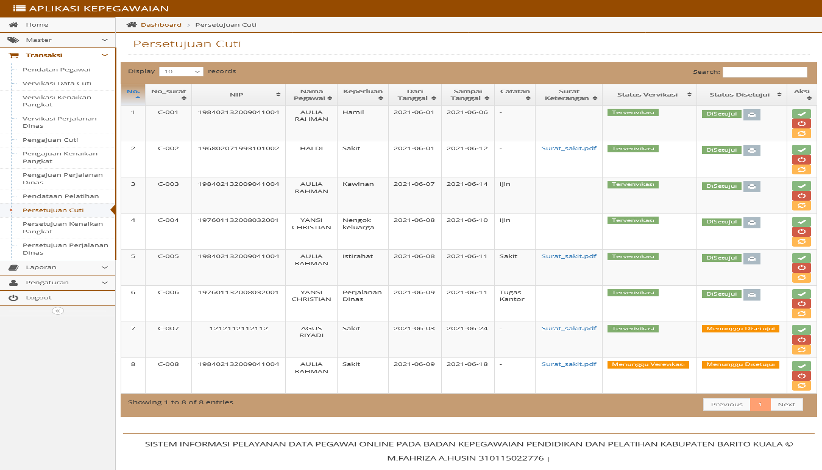Image resolution: width=822 pixels, height=470 pixels.
Task: Print icon for leave C-005
Action: 752,258
